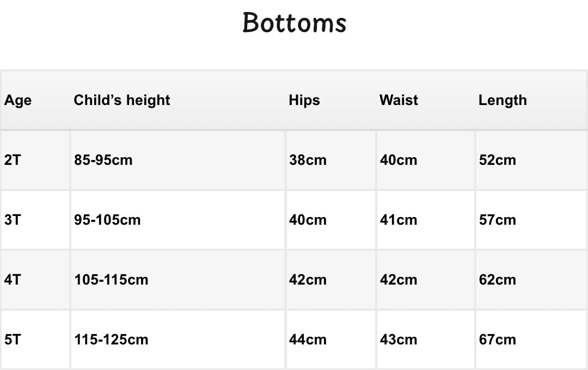Click the 105-115cm height cell

pyautogui.click(x=177, y=280)
